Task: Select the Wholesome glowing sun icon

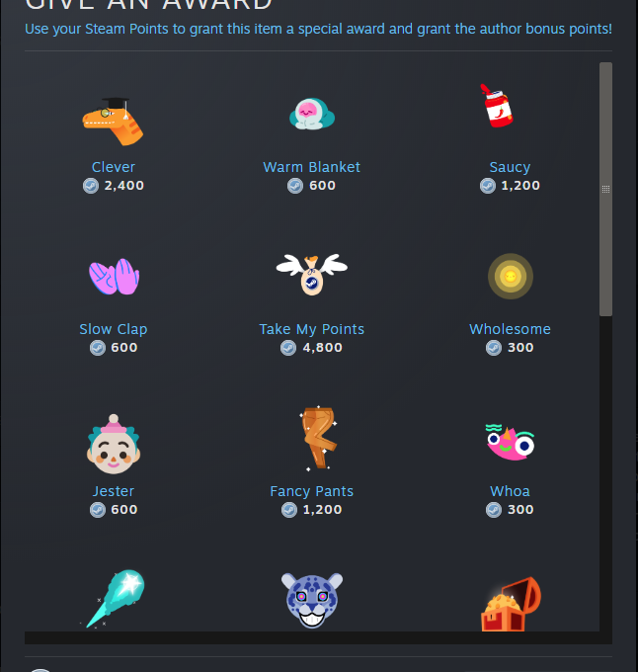Action: point(511,276)
